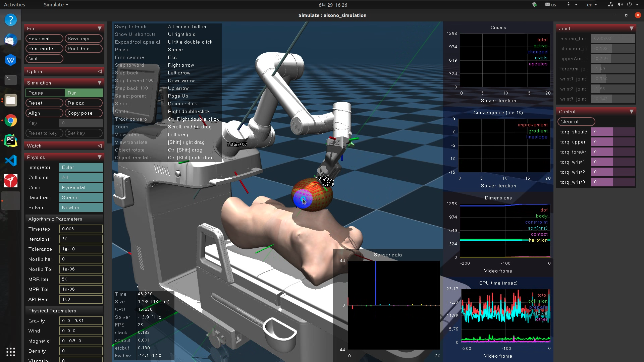
Task: Click the Print data button
Action: 84,49
